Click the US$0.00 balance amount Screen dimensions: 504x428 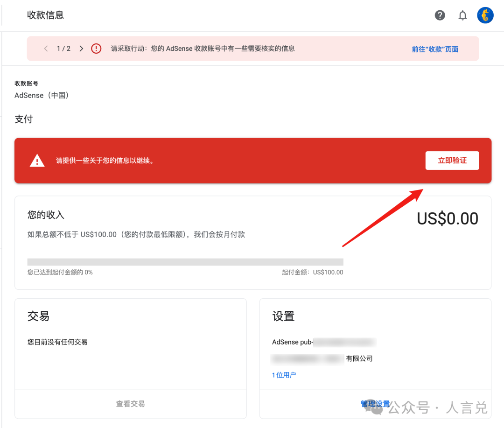(x=448, y=218)
